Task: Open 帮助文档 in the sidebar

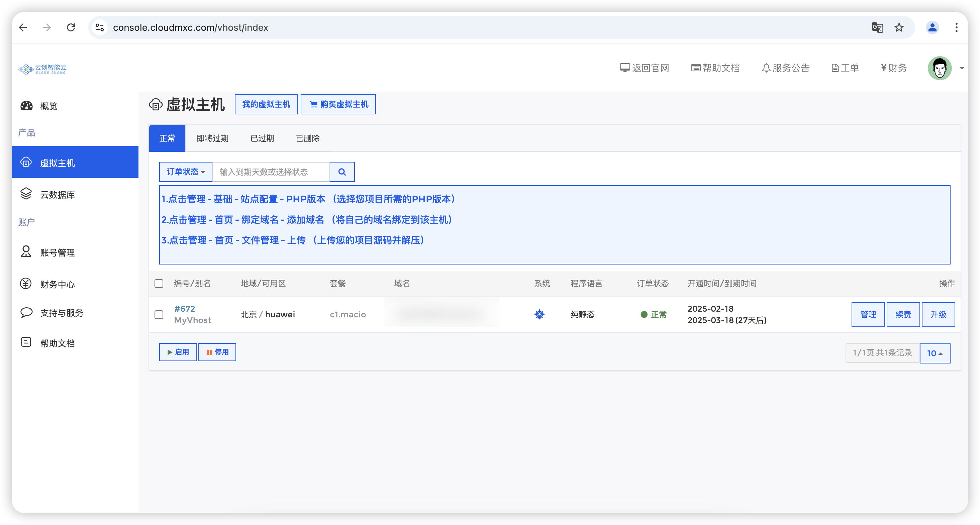Action: (x=75, y=343)
